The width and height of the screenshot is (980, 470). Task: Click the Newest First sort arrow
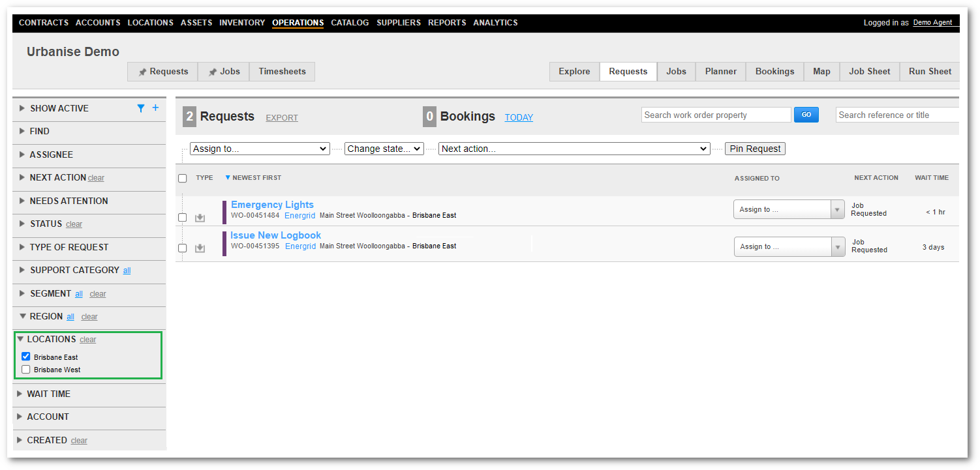[228, 177]
